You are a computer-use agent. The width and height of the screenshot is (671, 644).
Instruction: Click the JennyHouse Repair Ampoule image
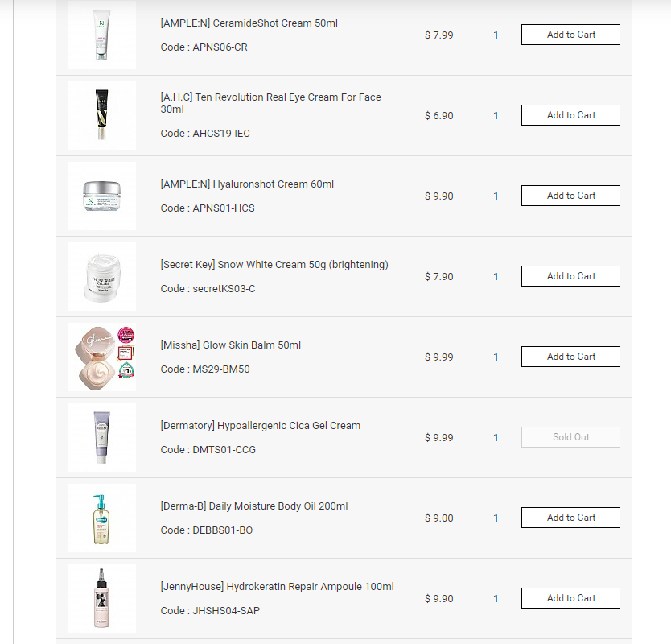pyautogui.click(x=101, y=598)
